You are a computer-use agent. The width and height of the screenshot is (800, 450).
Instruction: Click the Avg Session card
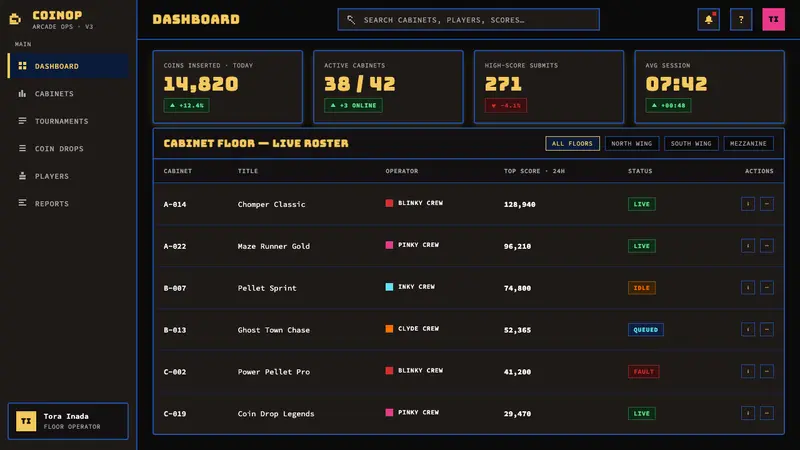(709, 87)
